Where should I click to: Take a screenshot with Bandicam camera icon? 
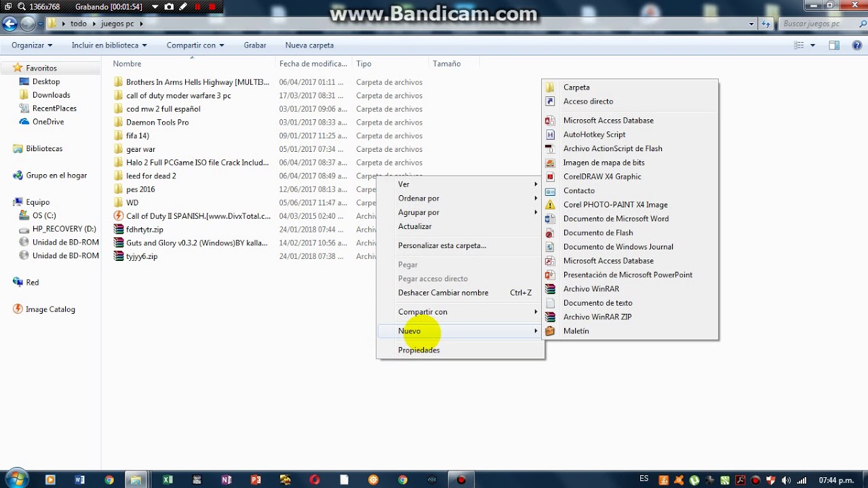[169, 7]
